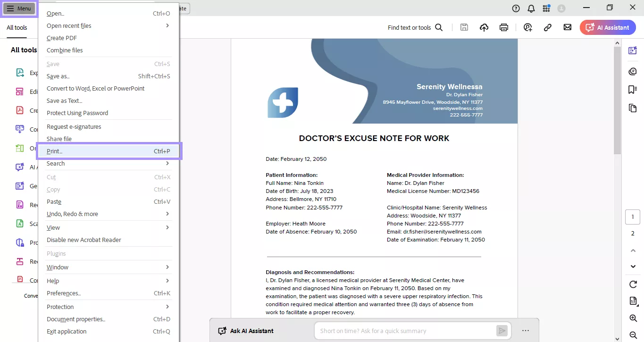644x342 pixels.
Task: Open the Redact a PDF sidebar icon
Action: pyautogui.click(x=20, y=261)
